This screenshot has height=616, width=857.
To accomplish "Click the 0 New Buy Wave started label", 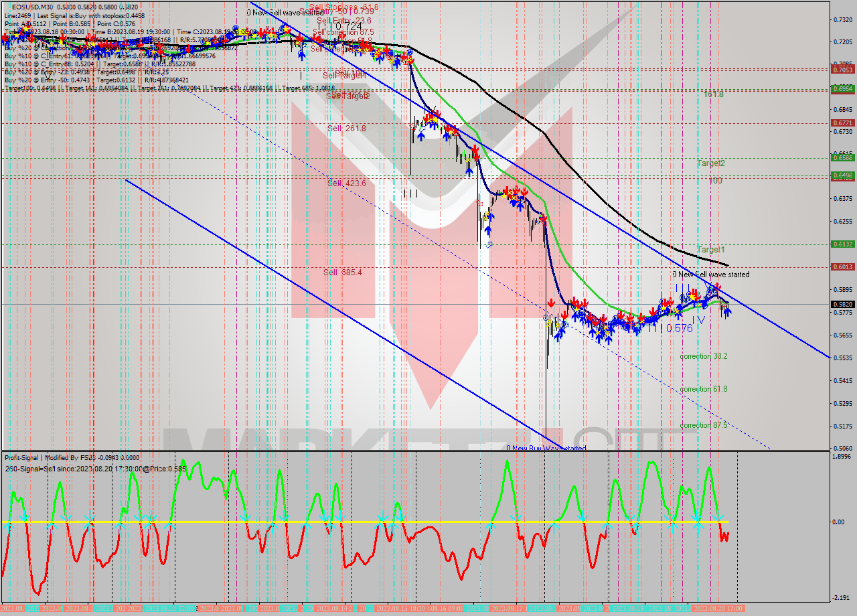I will [x=546, y=448].
